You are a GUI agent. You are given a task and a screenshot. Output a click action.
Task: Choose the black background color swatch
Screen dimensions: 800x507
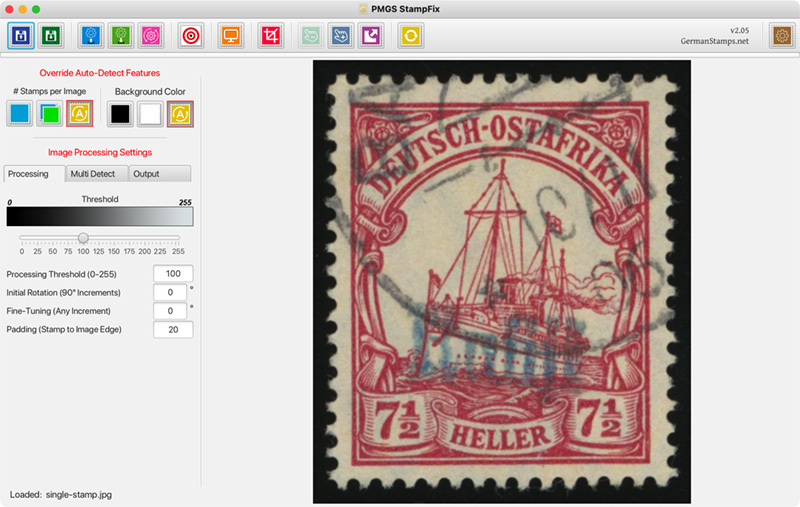(x=120, y=114)
